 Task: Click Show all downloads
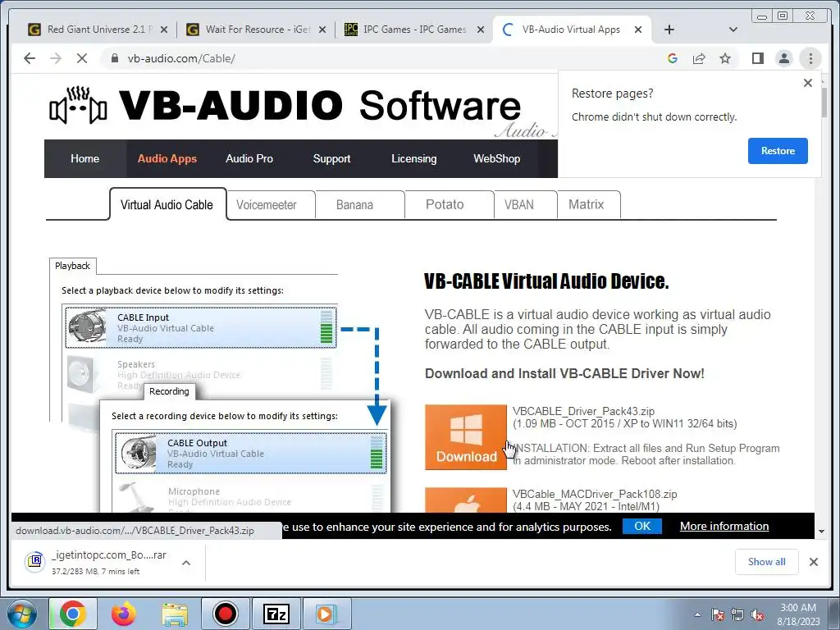[x=767, y=562]
